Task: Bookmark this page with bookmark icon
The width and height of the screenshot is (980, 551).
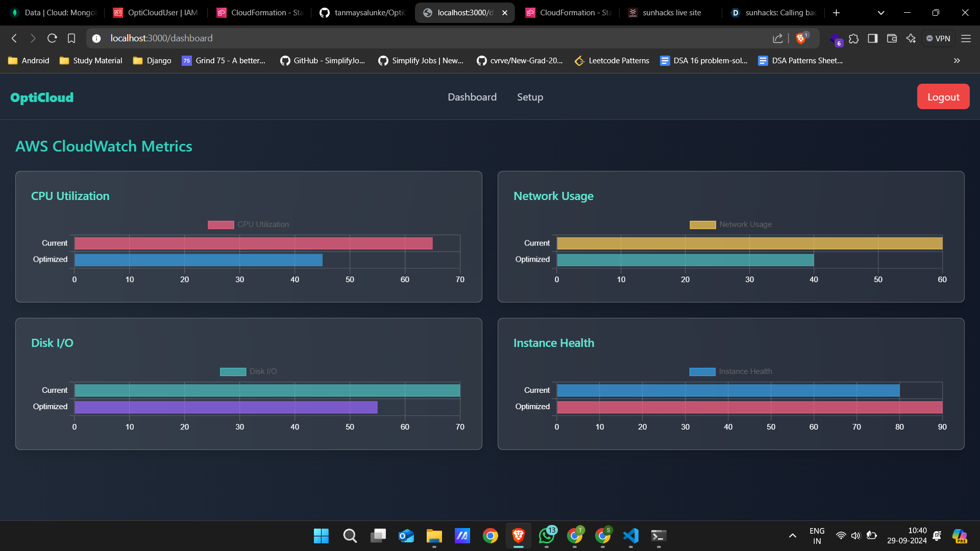Action: [71, 38]
